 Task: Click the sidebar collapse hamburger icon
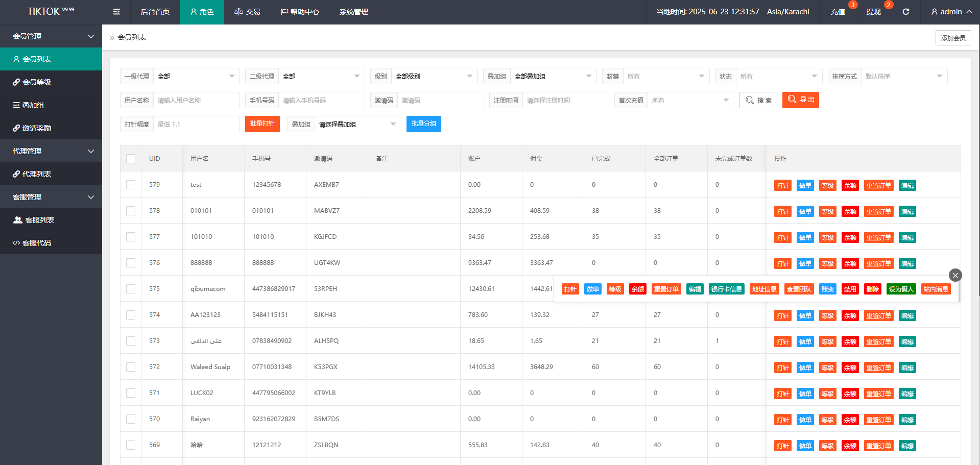[116, 12]
